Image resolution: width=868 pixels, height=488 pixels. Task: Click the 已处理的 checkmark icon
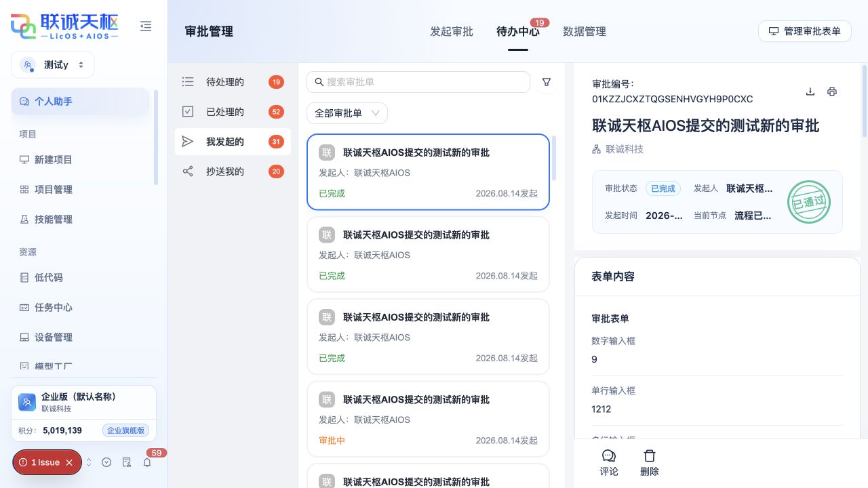coord(188,112)
